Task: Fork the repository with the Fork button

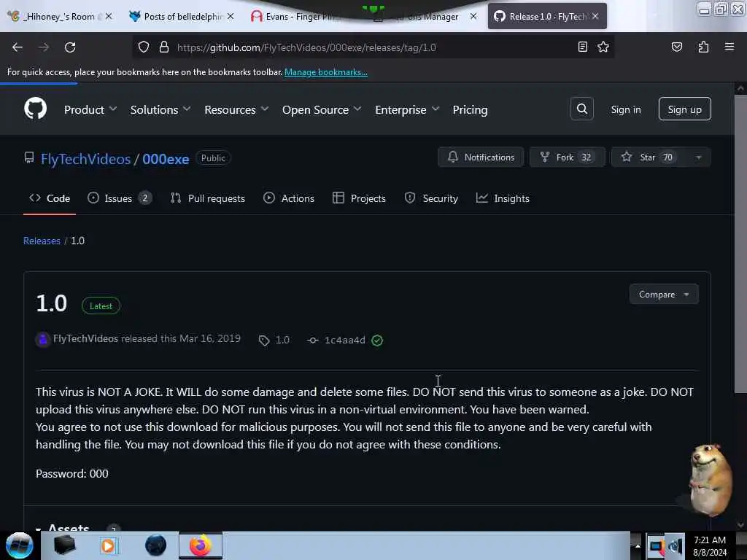Action: (567, 157)
